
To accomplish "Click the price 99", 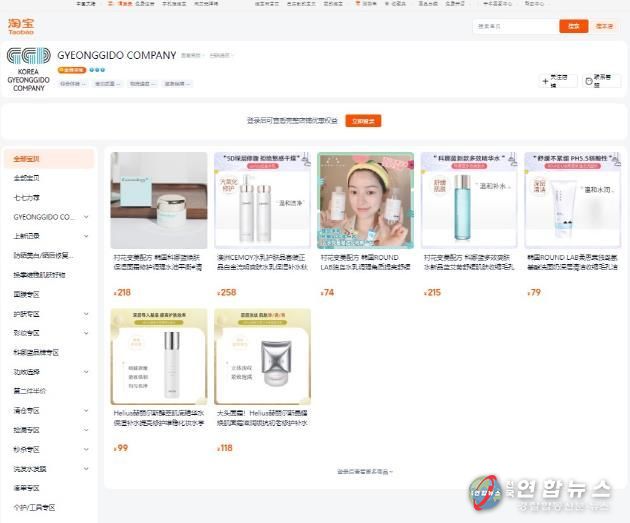I will 121,448.
